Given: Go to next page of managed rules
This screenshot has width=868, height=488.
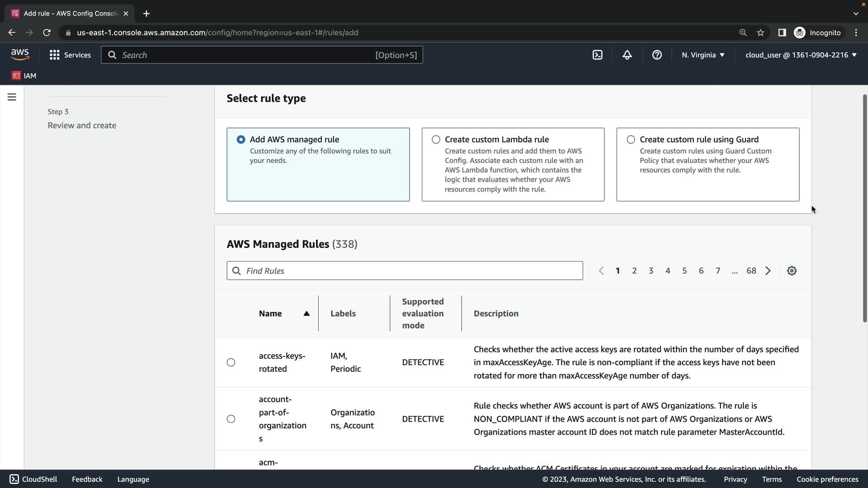Looking at the screenshot, I should [768, 271].
